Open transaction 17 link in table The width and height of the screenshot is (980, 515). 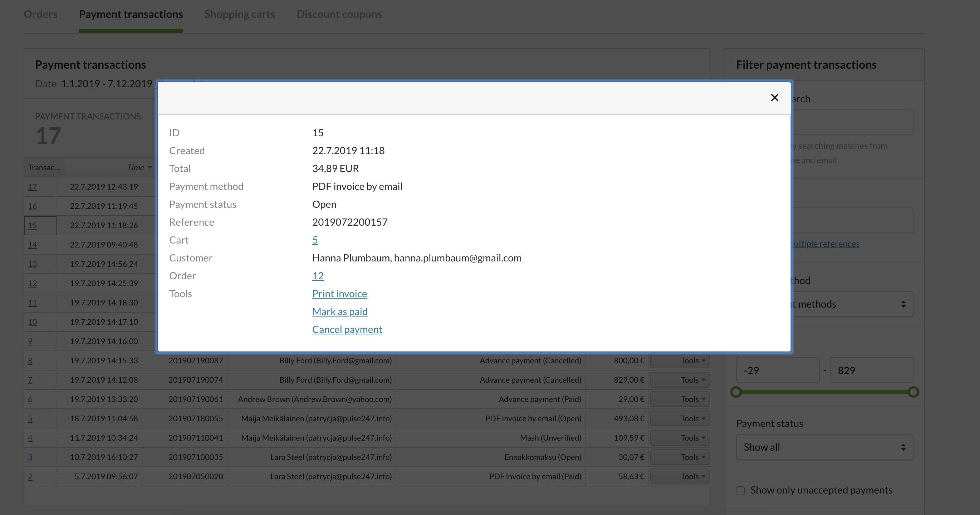(x=32, y=187)
